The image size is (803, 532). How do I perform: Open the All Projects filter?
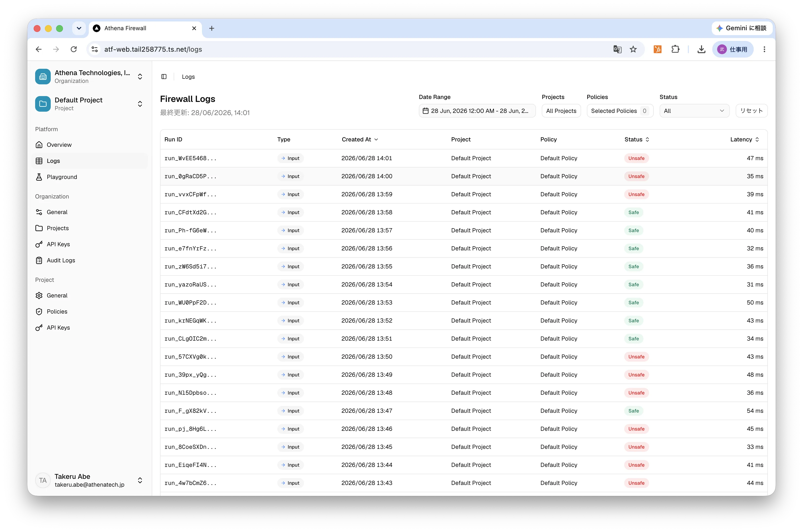561,111
